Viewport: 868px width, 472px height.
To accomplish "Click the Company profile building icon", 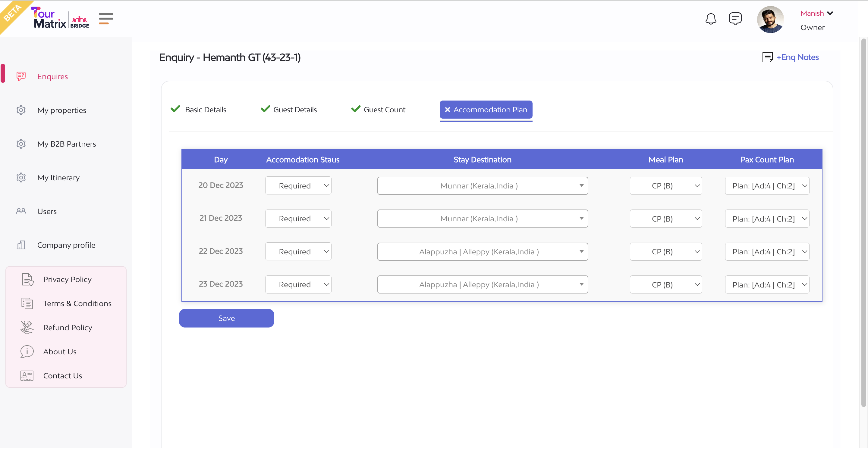I will tap(21, 245).
